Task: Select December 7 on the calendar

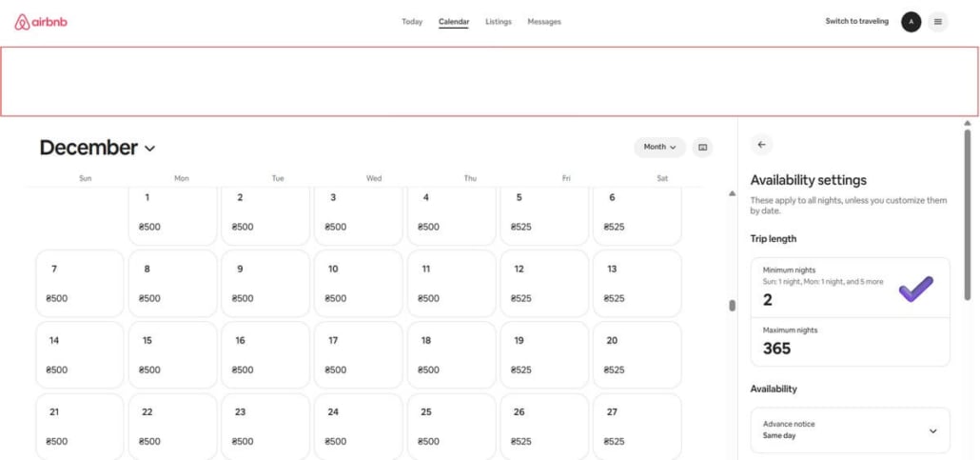Action: [x=80, y=284]
